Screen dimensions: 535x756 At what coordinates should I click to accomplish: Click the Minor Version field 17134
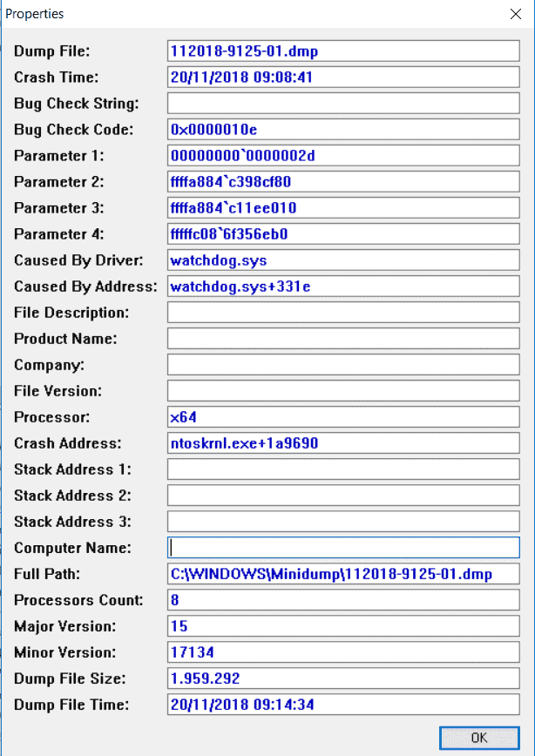[x=343, y=651]
